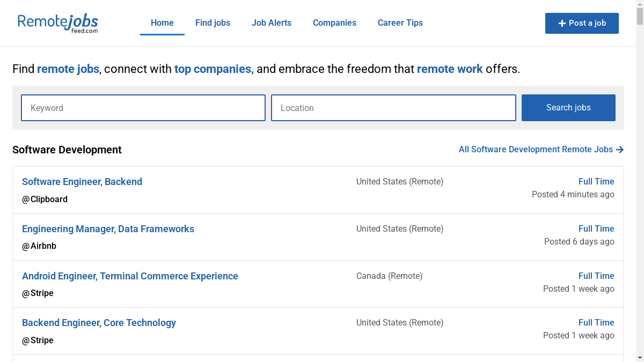Image resolution: width=644 pixels, height=362 pixels.
Task: View the Engineering Manager, Data Frameworks posting
Action: coord(108,229)
